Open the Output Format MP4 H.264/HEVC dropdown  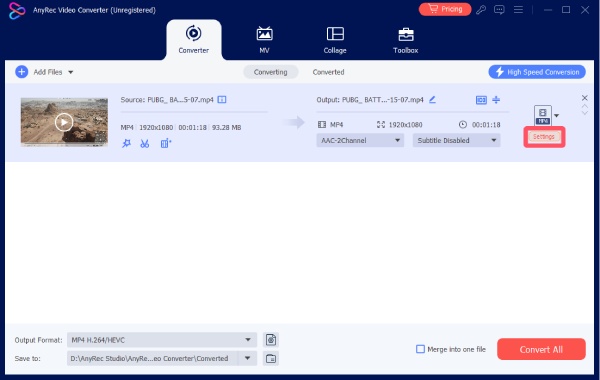[x=162, y=340]
